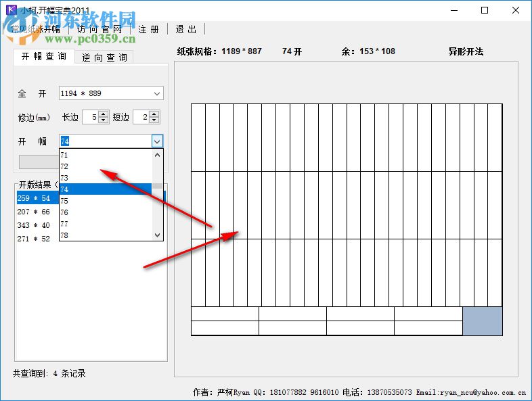Increase the 短边 trim value
This screenshot has width=532, height=401.
pyautogui.click(x=154, y=114)
